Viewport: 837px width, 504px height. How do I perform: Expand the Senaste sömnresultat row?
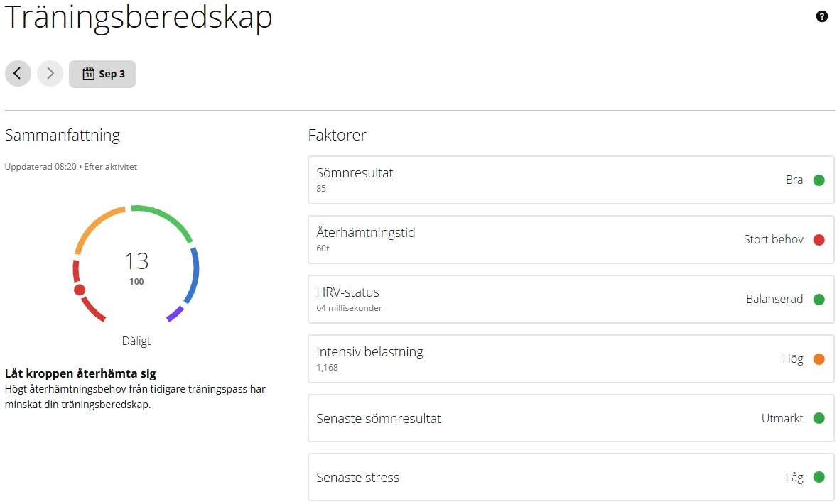pyautogui.click(x=571, y=419)
